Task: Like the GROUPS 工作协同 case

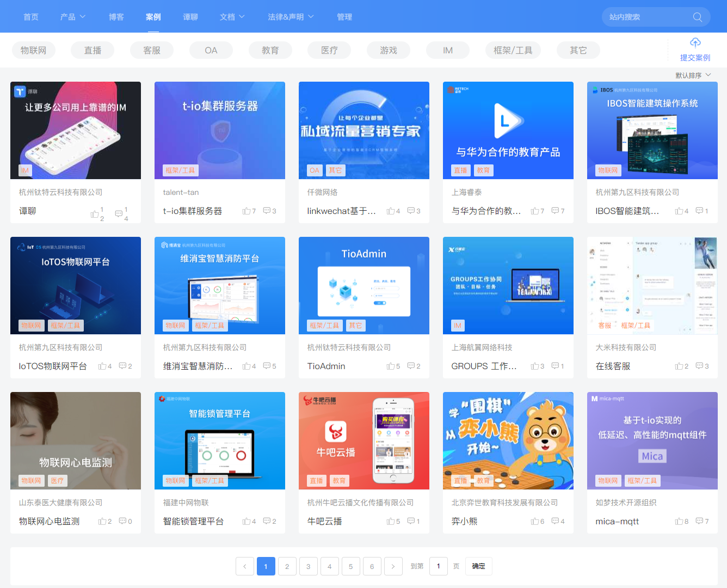Action: click(x=535, y=366)
